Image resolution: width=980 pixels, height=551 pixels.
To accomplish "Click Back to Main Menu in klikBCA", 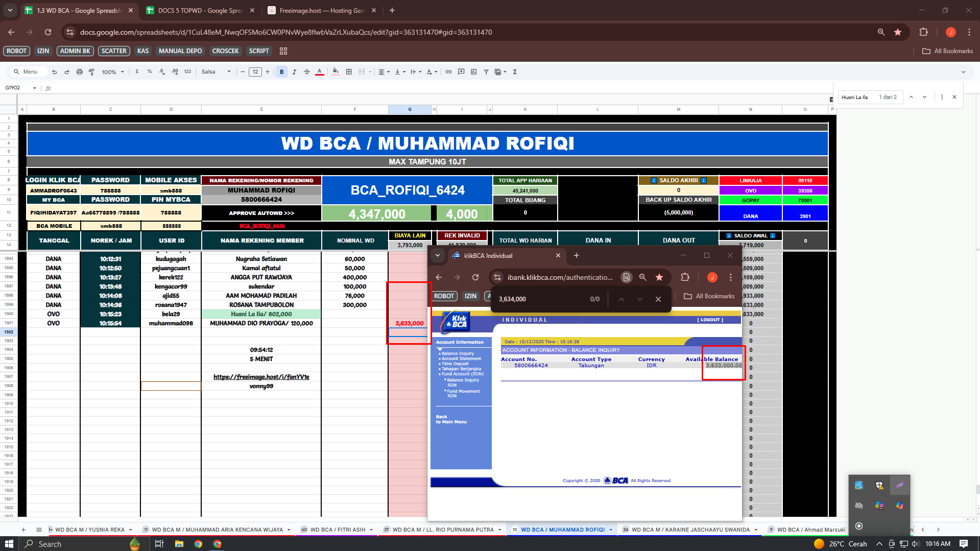I will tap(451, 419).
